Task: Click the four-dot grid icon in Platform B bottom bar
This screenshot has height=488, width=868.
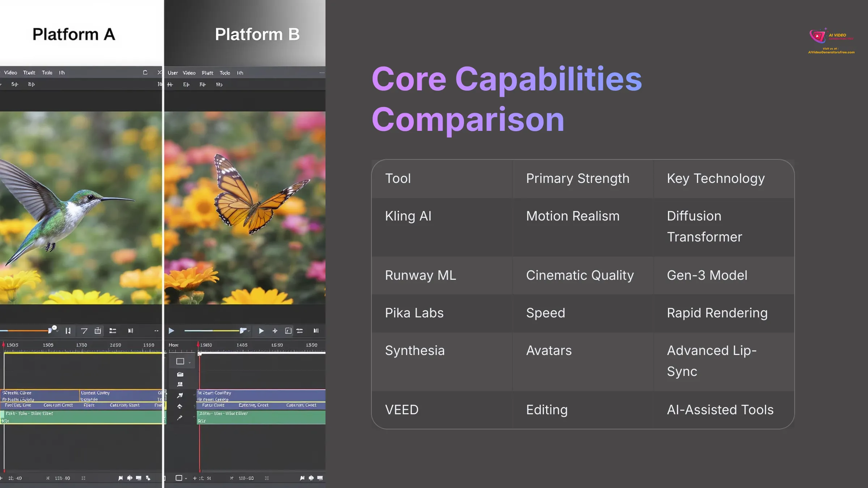Action: (x=267, y=478)
